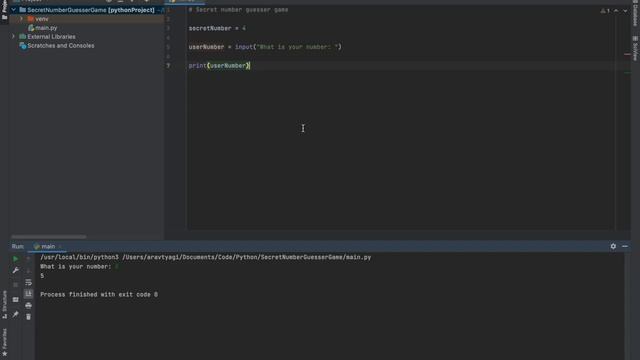Toggle scroll to end in console
This screenshot has width=640, height=360.
point(28,294)
